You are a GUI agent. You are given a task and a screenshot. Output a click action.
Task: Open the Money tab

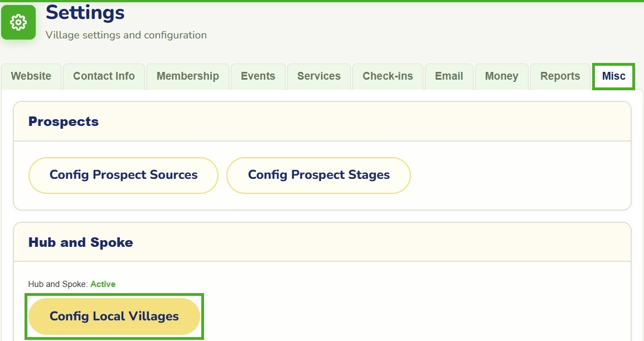click(x=501, y=76)
